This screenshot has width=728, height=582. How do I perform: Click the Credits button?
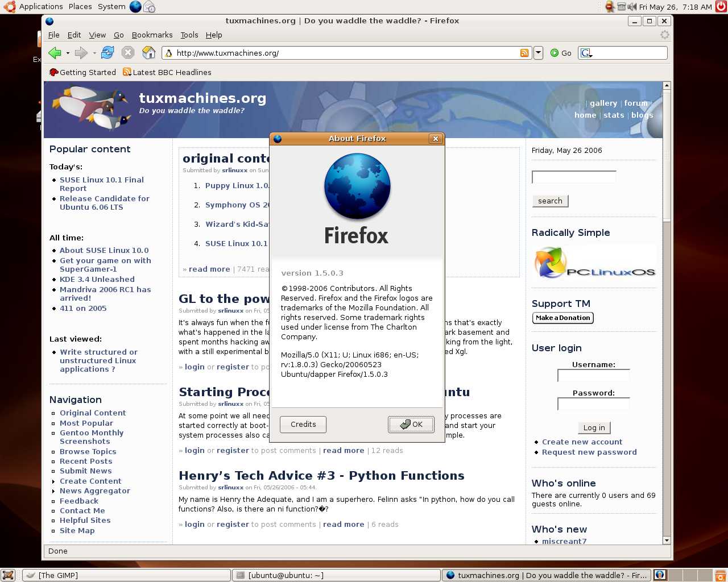pyautogui.click(x=303, y=424)
